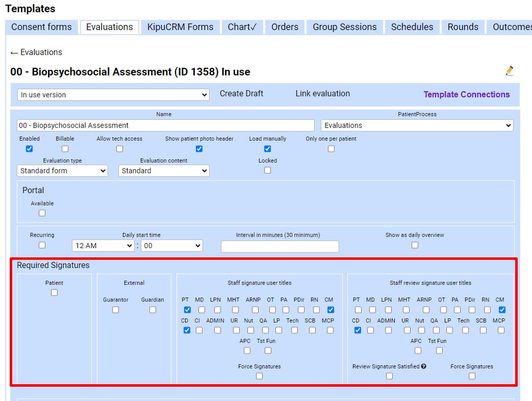Expand the PatientProcess Evaluations dropdown

[x=417, y=125]
